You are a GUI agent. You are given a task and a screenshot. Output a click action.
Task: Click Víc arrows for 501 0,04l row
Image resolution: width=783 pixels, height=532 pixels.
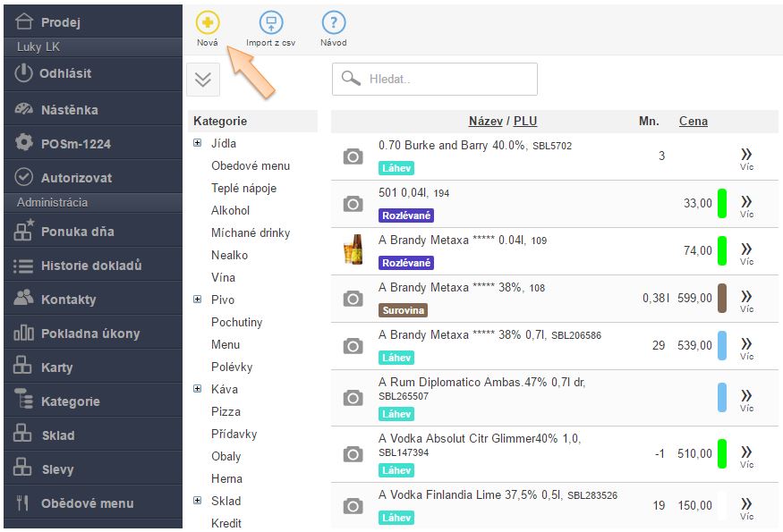point(746,202)
